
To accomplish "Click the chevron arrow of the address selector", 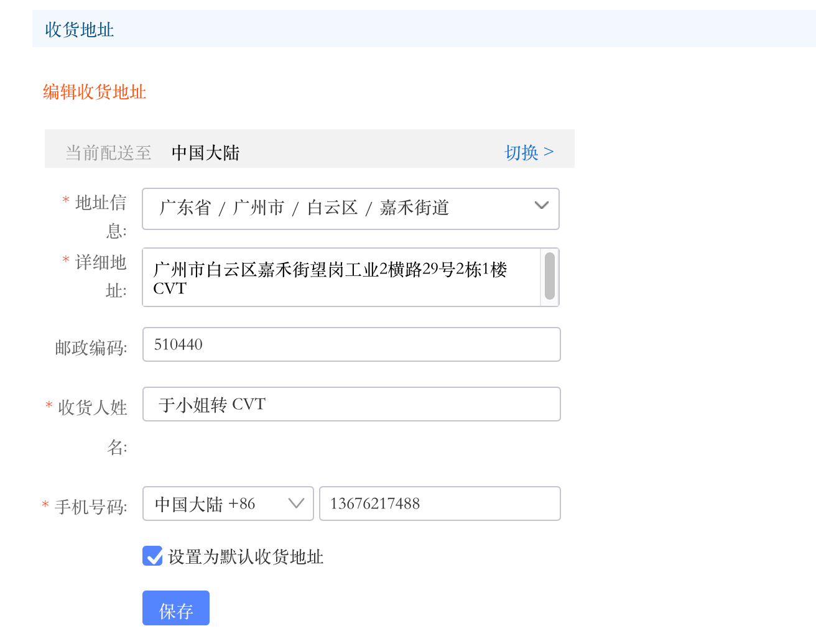I will coord(542,206).
